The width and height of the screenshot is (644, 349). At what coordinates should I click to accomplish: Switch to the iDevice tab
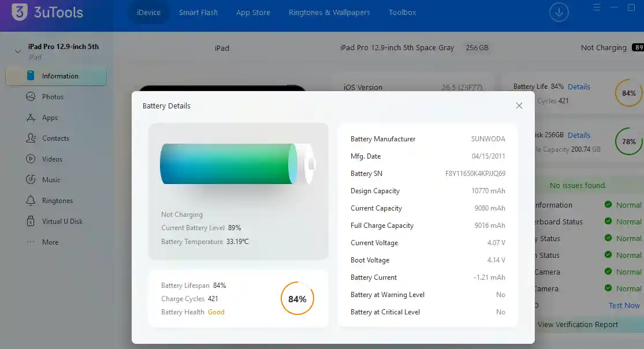click(148, 12)
